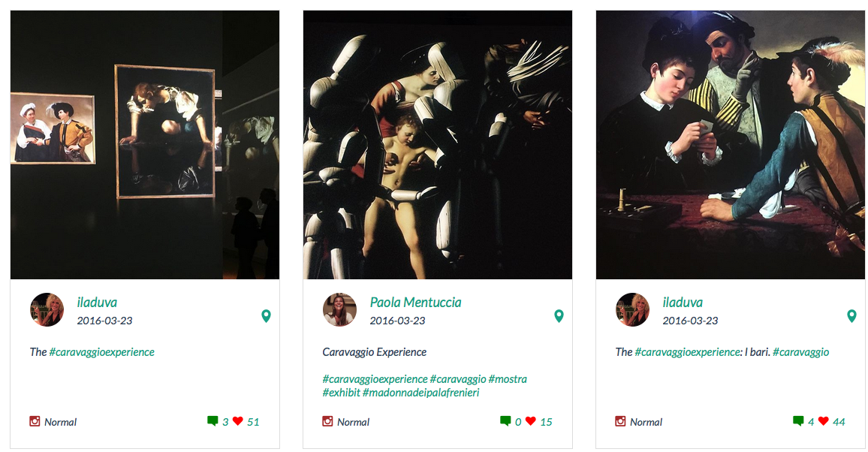Open the gallery wall paintings photo
The width and height of the screenshot is (868, 452).
coord(145,145)
